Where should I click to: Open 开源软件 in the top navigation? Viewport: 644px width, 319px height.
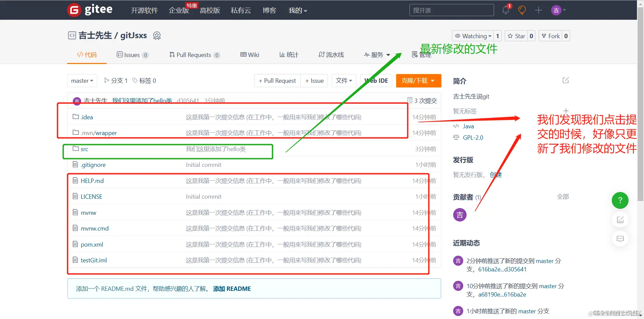[144, 10]
